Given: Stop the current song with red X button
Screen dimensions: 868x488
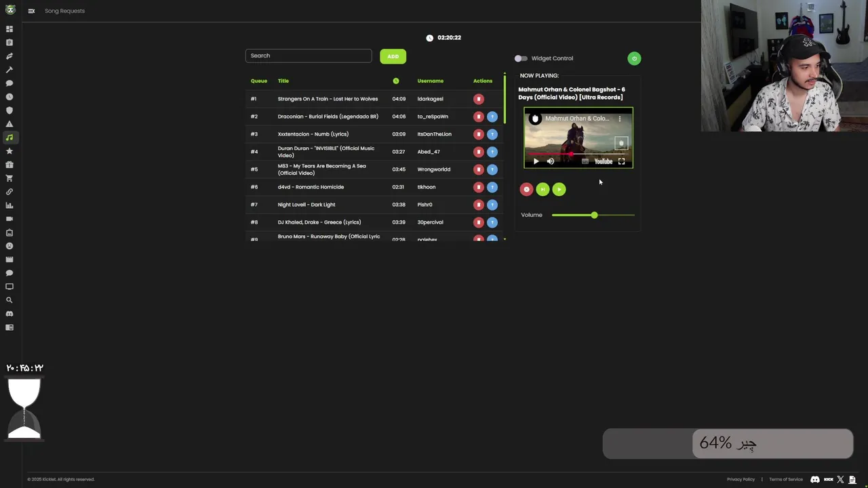Looking at the screenshot, I should [526, 190].
